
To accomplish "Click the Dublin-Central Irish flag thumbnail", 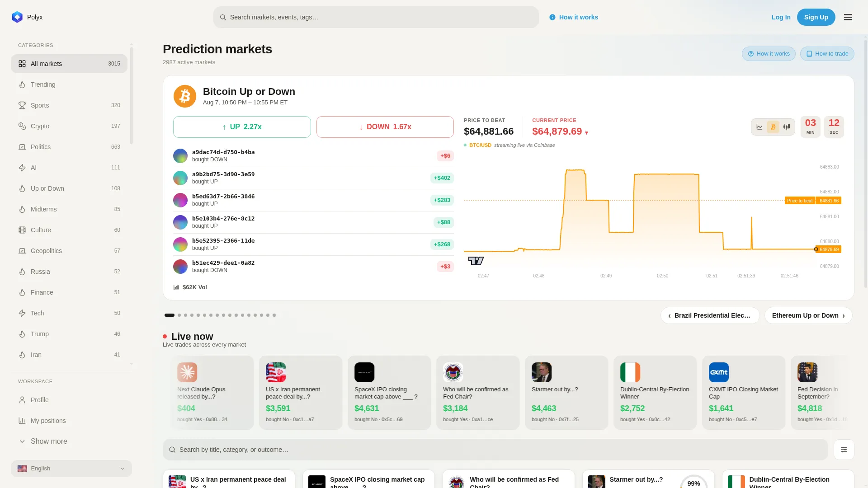I will [x=630, y=372].
